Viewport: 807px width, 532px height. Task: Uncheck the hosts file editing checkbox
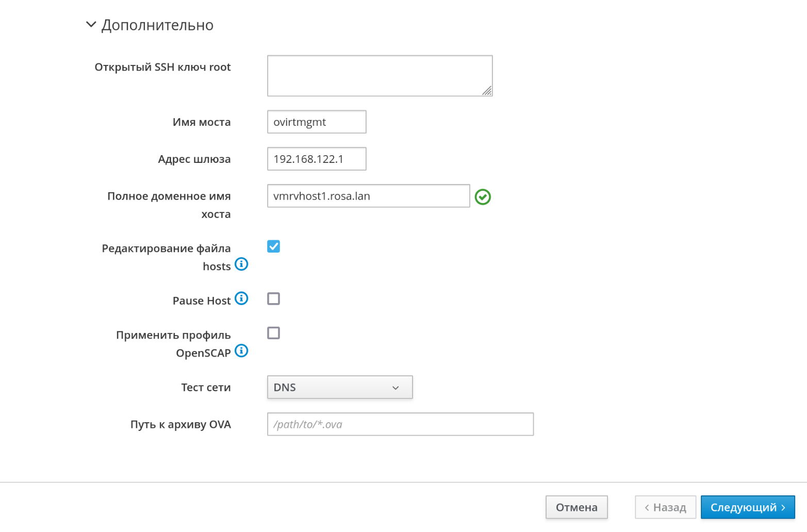(x=273, y=246)
